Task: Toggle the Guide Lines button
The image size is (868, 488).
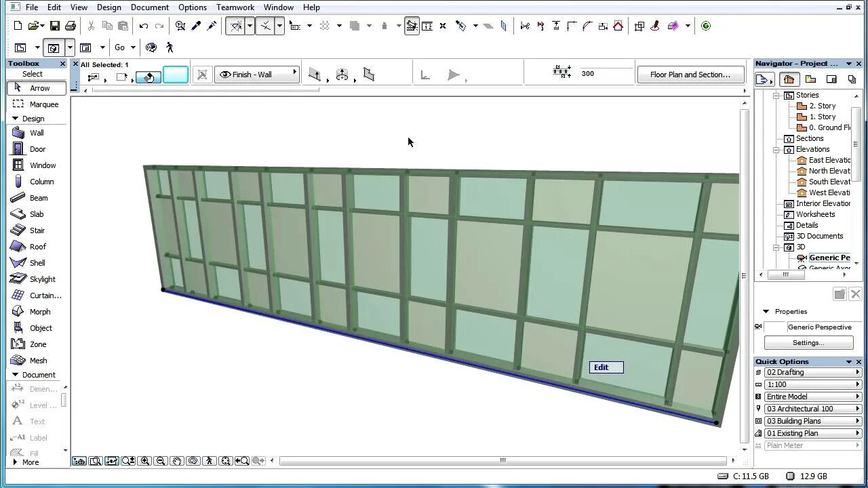Action: coord(236,26)
